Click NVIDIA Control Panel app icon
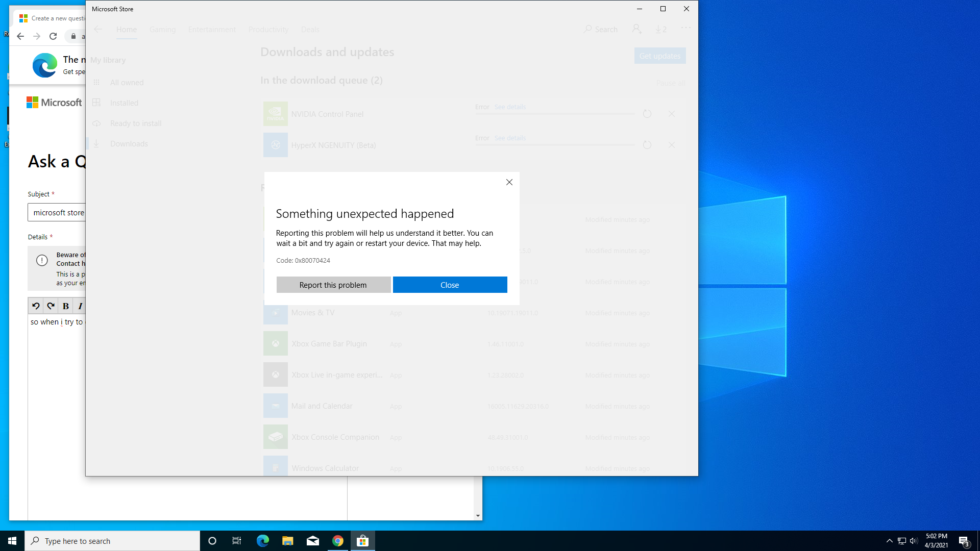This screenshot has width=980, height=551. pos(276,114)
